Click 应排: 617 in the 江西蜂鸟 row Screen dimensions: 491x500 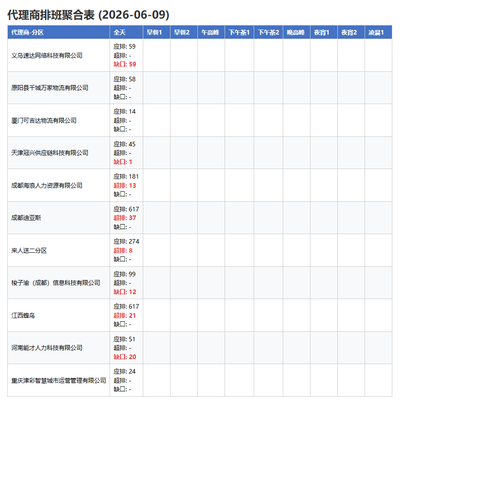[126, 307]
